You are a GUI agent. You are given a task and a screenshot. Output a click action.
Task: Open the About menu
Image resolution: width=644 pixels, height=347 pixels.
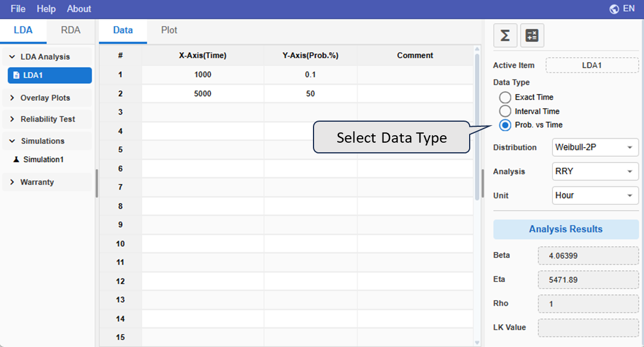click(x=79, y=9)
